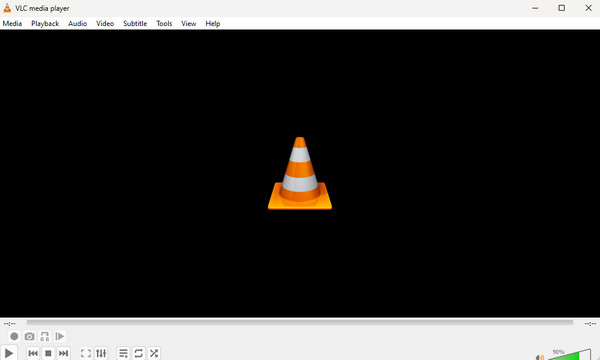Open the View menu

189,24
